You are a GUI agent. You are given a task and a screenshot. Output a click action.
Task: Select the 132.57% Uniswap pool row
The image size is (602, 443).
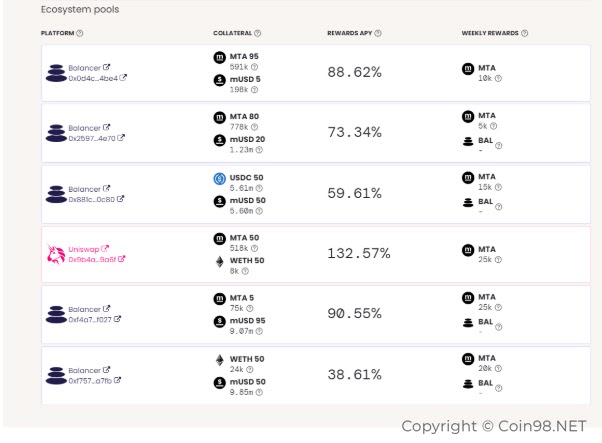click(x=316, y=254)
